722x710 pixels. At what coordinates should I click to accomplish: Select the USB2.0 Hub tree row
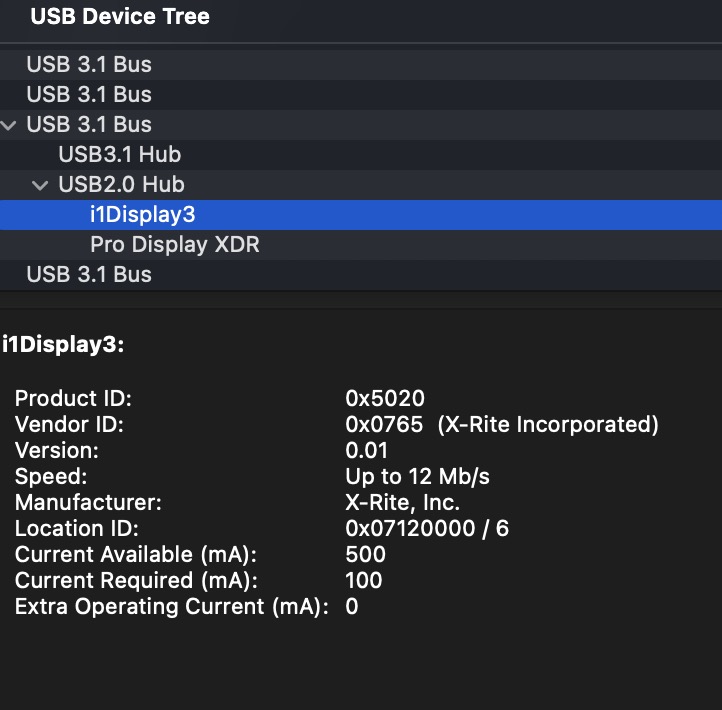tap(361, 185)
